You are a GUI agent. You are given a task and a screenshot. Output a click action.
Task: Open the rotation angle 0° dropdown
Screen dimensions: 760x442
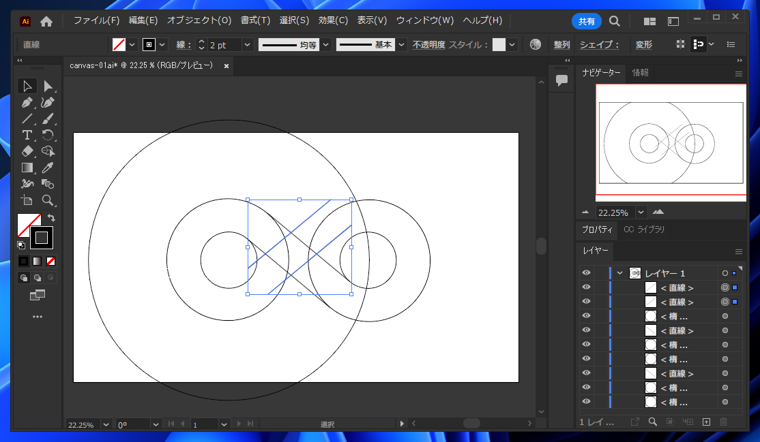point(156,425)
